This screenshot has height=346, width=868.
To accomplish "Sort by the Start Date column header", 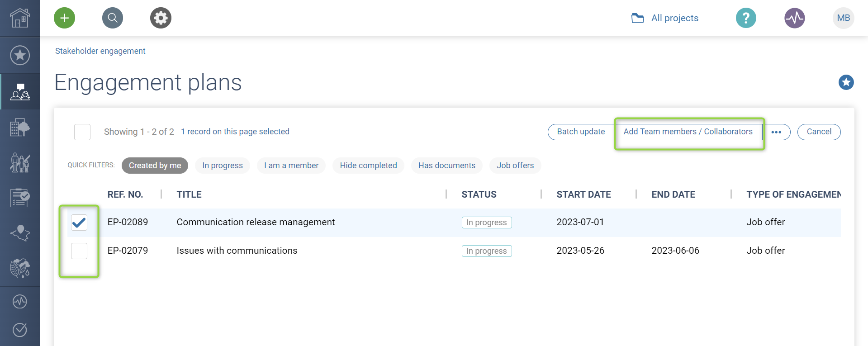I will coord(583,194).
